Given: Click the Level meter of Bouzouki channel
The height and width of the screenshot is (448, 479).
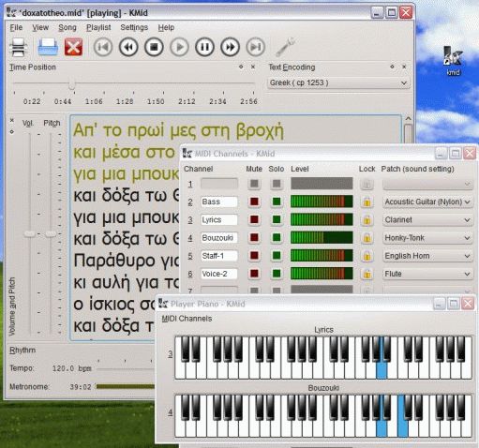Looking at the screenshot, I should [x=322, y=238].
